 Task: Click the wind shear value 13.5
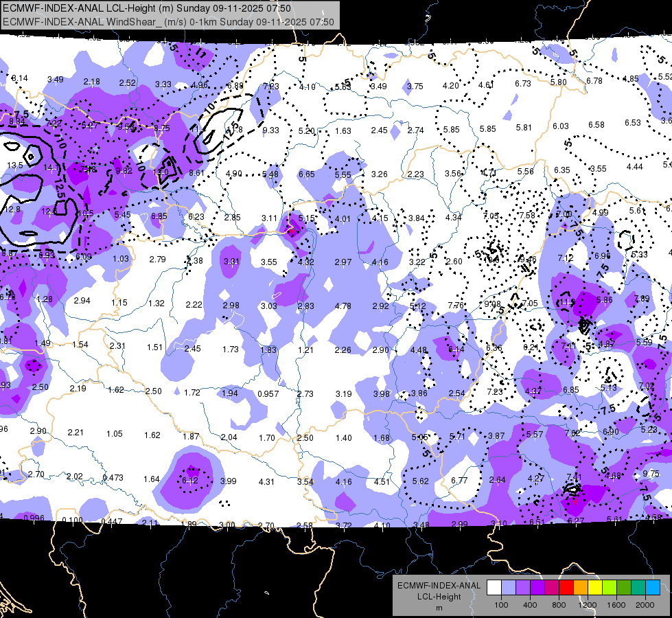[14, 165]
